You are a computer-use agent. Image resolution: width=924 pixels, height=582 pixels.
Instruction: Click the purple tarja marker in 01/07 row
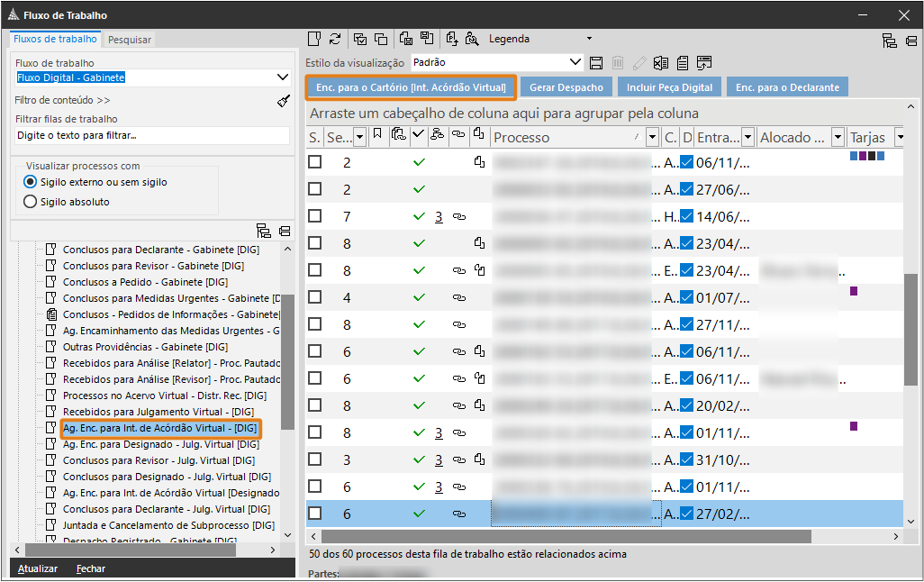click(x=853, y=291)
